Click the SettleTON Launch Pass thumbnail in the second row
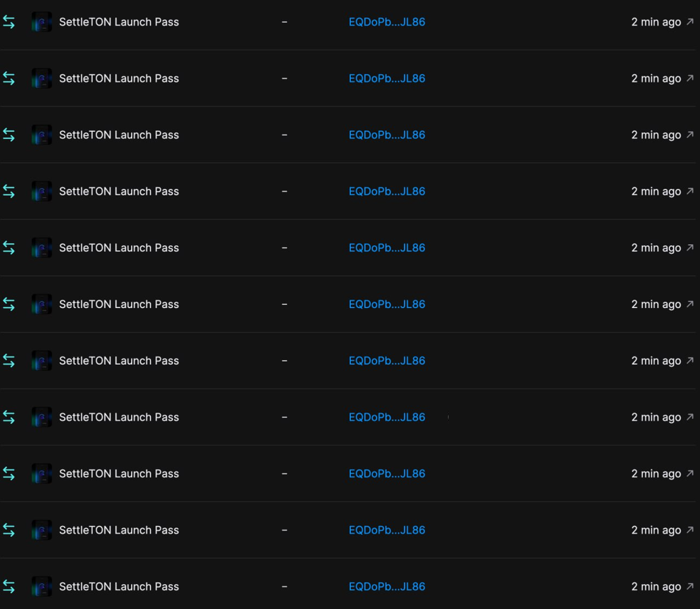 click(42, 78)
